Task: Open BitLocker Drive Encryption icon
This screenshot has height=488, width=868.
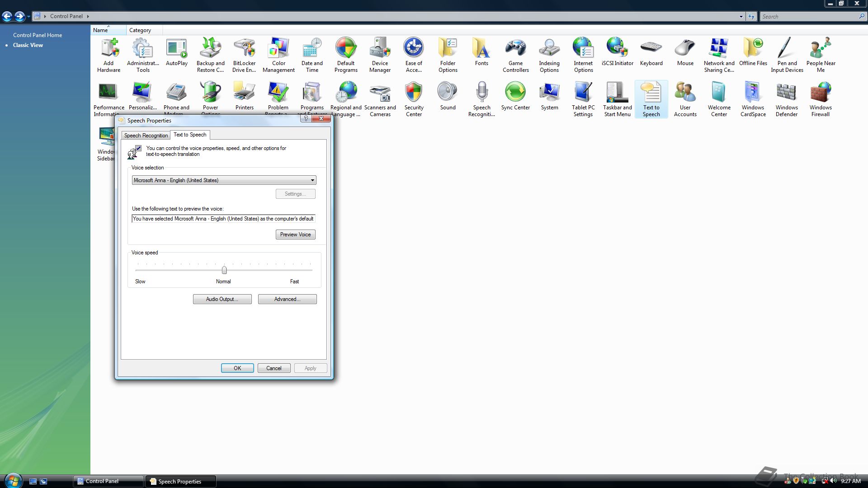Action: [244, 55]
